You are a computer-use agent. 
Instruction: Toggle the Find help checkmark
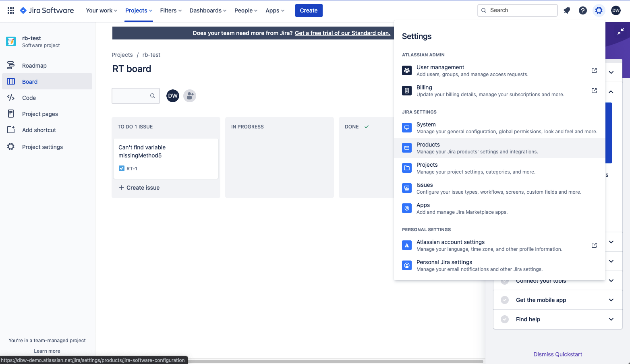click(x=505, y=319)
